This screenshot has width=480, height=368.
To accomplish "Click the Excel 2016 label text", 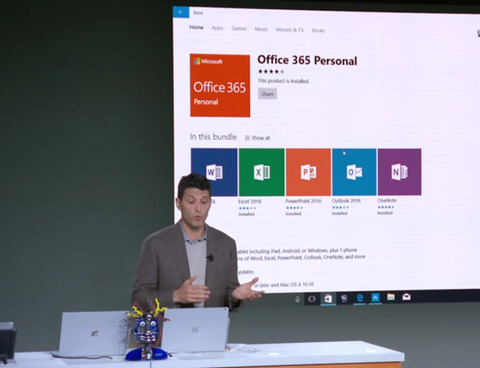I will click(250, 201).
